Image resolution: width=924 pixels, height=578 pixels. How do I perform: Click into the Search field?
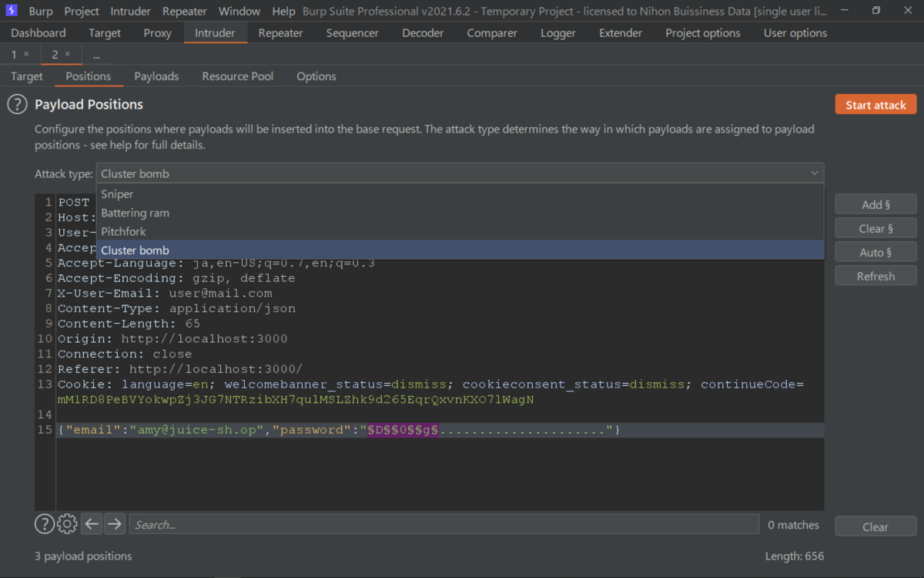[x=444, y=525]
